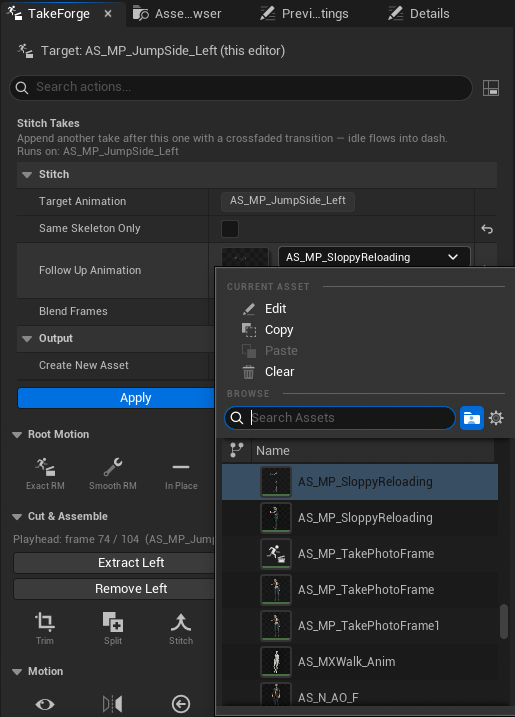
Task: Select the Smooth RM wrench tool
Action: coord(113,474)
